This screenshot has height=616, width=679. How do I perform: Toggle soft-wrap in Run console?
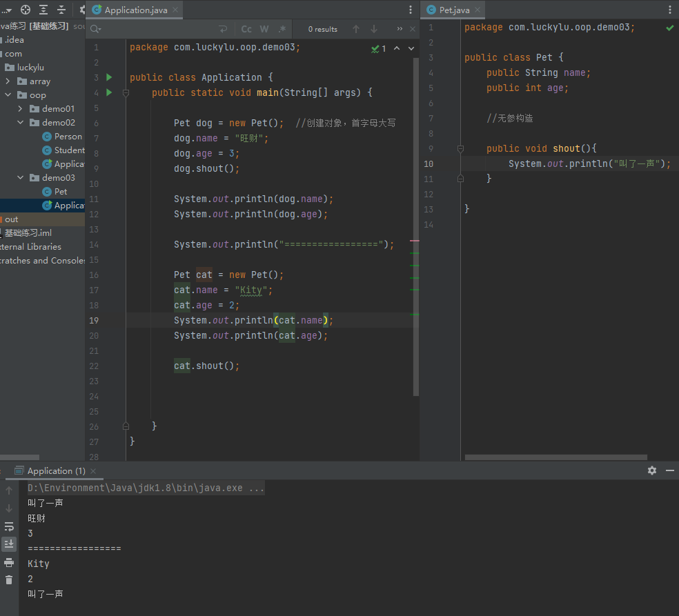pyautogui.click(x=9, y=526)
